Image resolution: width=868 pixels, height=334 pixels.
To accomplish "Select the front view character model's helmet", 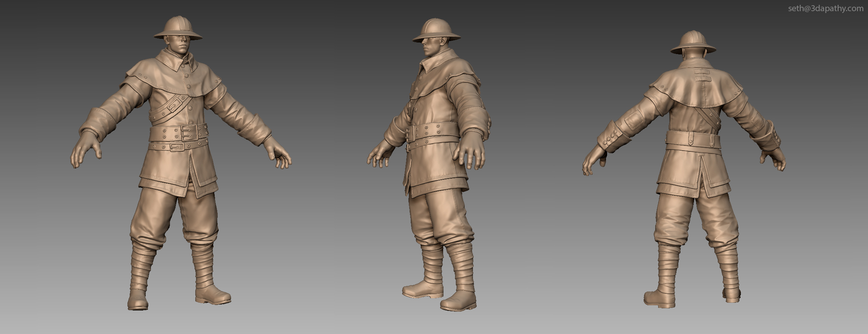I will tap(178, 28).
